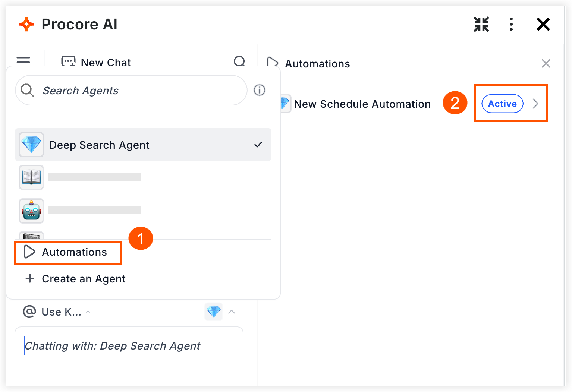Open New Schedule Automation
Screen dimensions: 572x392
pyautogui.click(x=362, y=104)
